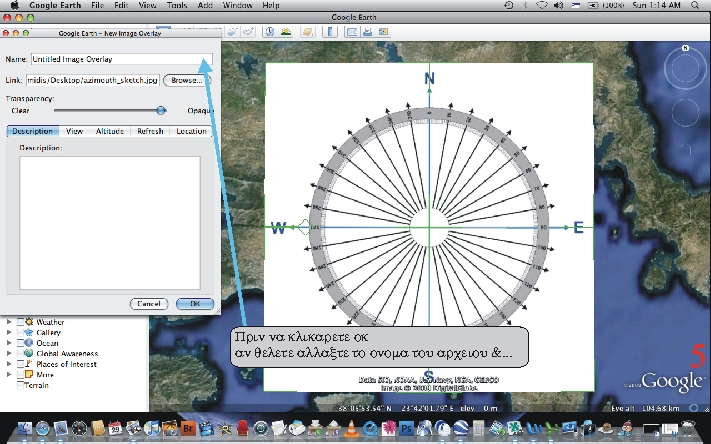Open Calculator from the dock
Viewport: 711px width, 444px height.
pyautogui.click(x=478, y=428)
